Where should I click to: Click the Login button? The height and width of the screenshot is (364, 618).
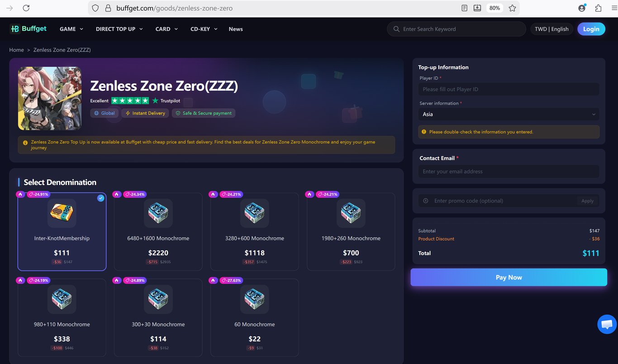click(x=591, y=29)
